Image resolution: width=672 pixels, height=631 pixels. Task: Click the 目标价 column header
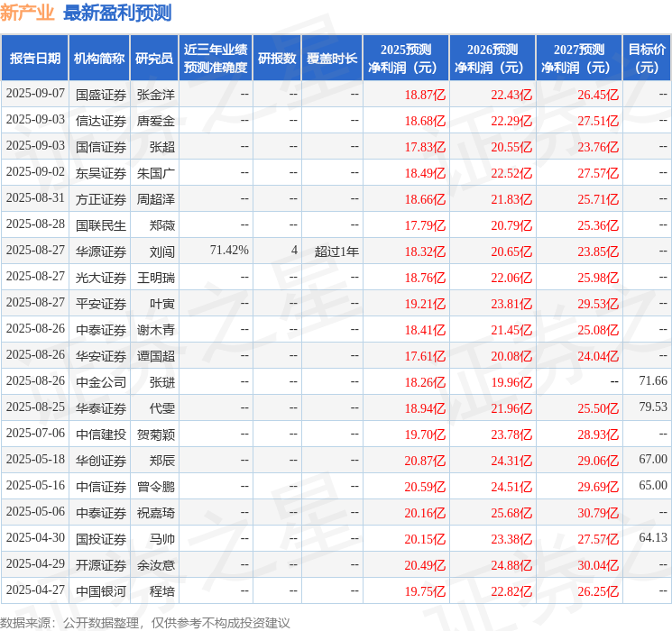coord(647,58)
